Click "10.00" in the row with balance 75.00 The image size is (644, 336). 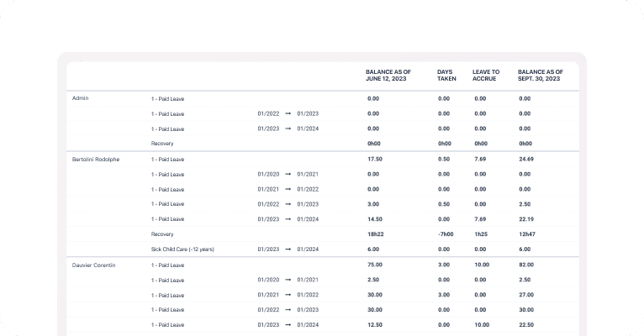point(482,265)
